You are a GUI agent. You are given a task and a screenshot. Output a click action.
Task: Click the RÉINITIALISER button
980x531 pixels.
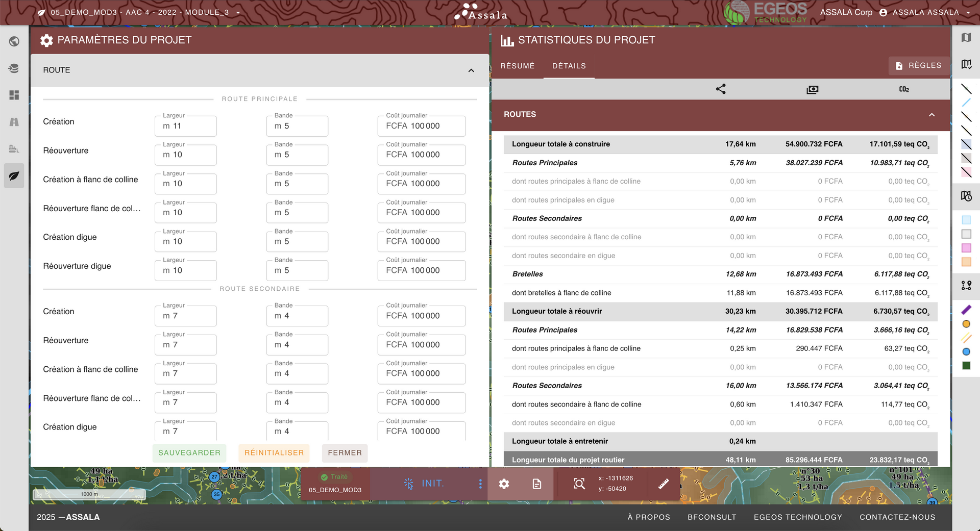click(x=274, y=453)
